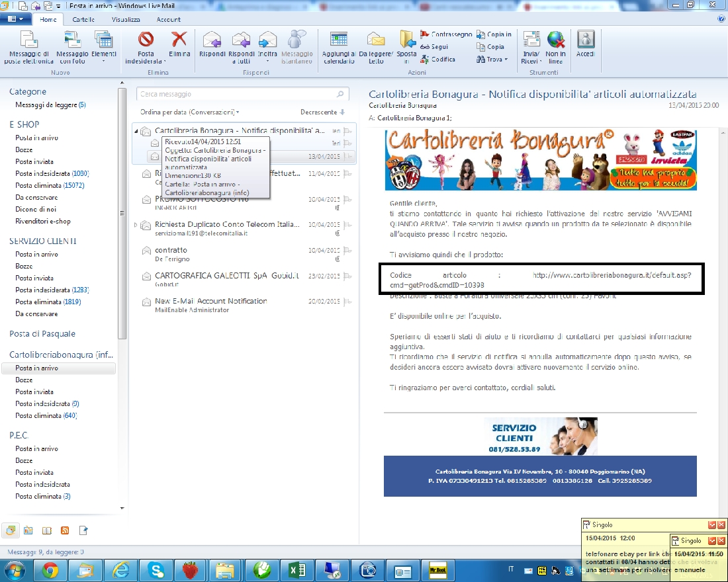
Task: Add the message to calendar (Aggiungi al calendario)
Action: 339,47
